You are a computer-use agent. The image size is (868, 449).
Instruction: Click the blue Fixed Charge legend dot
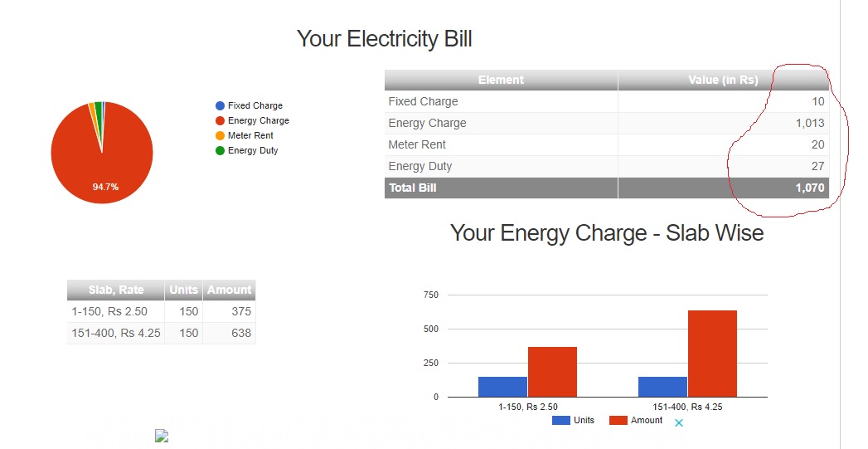point(220,106)
